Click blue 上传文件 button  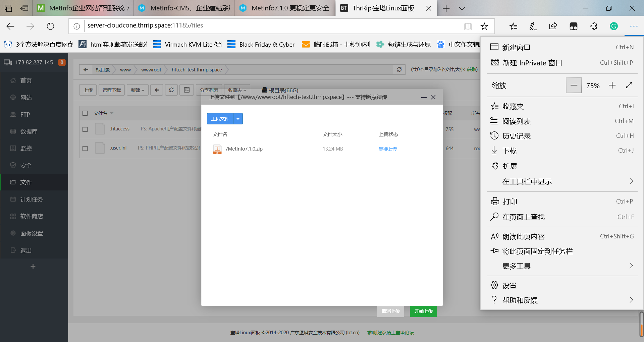coord(220,119)
